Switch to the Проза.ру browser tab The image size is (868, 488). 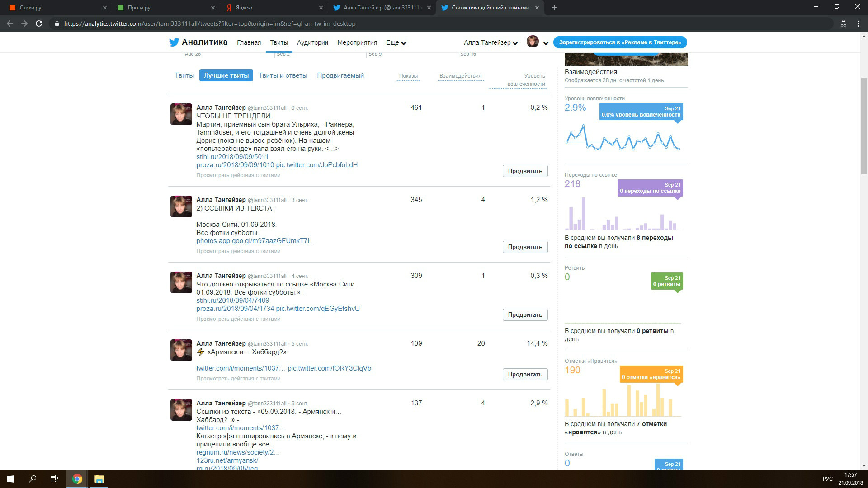click(165, 8)
